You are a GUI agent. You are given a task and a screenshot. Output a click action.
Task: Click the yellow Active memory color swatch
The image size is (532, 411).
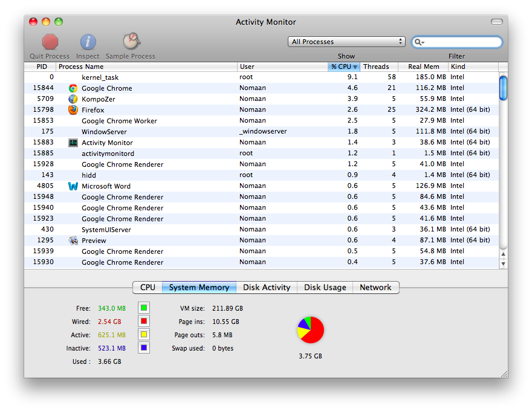point(144,334)
